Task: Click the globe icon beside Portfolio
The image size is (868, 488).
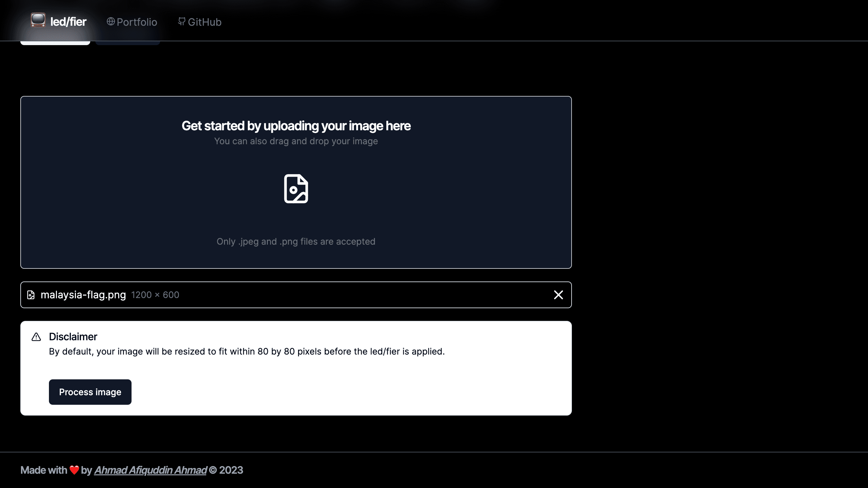Action: [111, 22]
